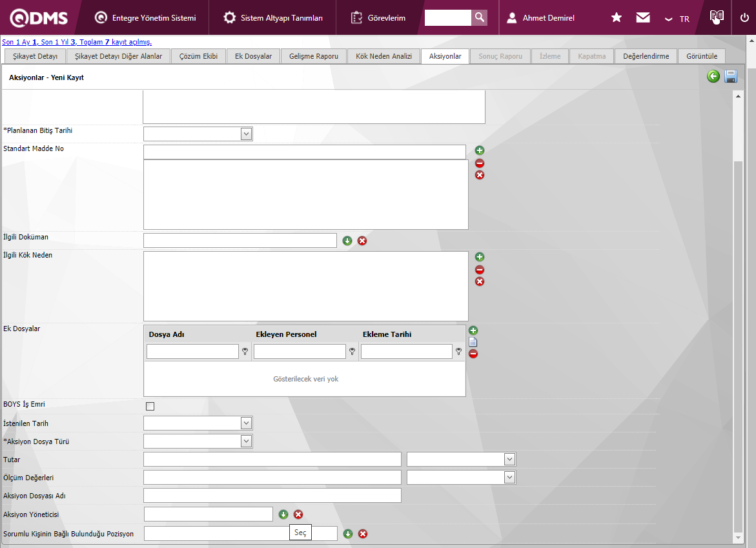Open the favorites star icon
This screenshot has width=756, height=548.
point(616,18)
